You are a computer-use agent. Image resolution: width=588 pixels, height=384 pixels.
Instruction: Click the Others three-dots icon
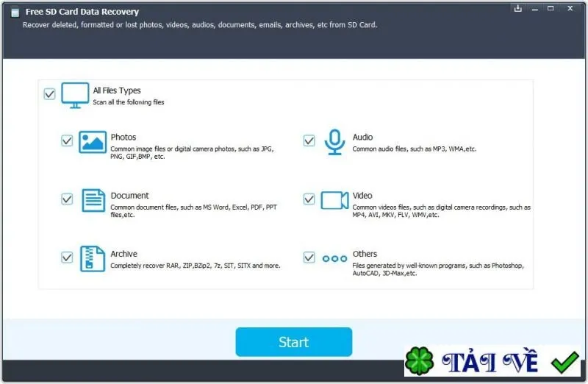[334, 259]
